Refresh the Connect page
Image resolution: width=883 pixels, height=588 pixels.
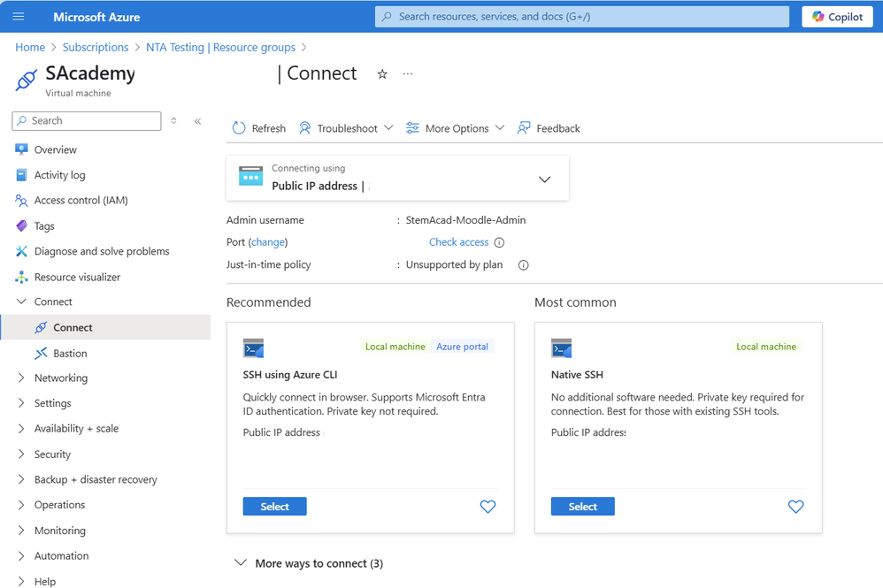pyautogui.click(x=258, y=128)
